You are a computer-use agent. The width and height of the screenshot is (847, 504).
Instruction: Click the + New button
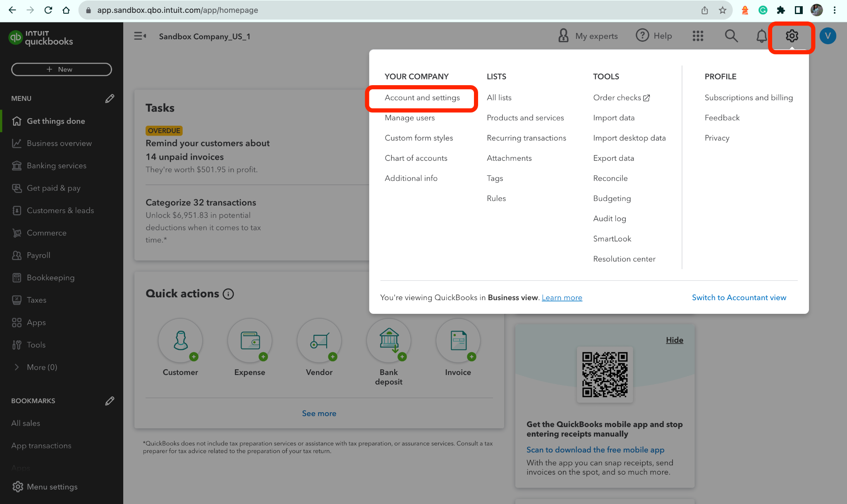61,69
